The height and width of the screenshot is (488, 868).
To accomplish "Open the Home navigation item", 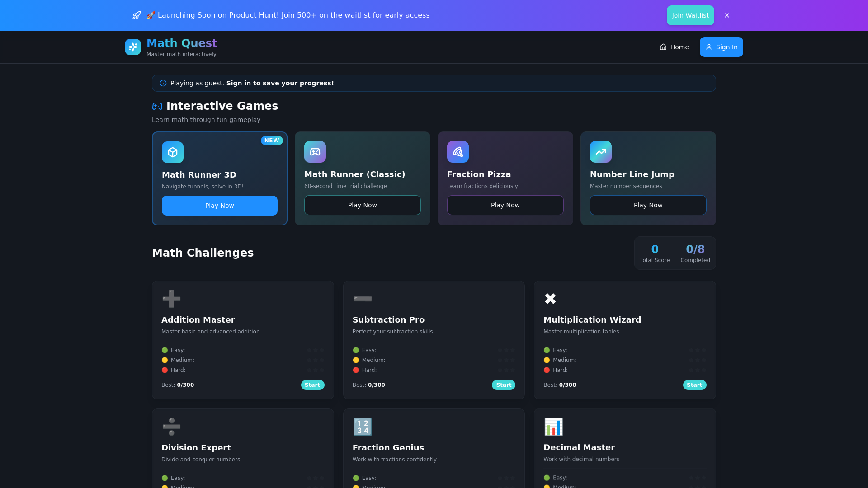I will 674,47.
